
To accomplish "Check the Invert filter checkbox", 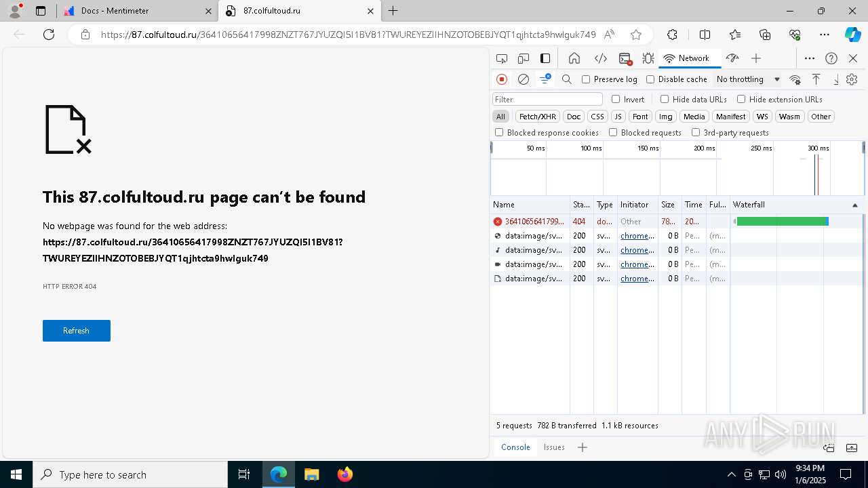I will (x=616, y=99).
